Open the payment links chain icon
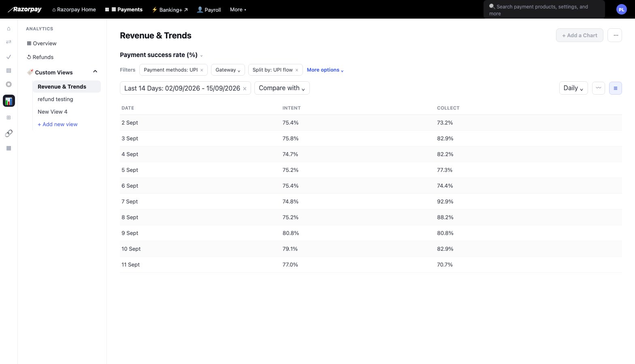 pos(9,133)
